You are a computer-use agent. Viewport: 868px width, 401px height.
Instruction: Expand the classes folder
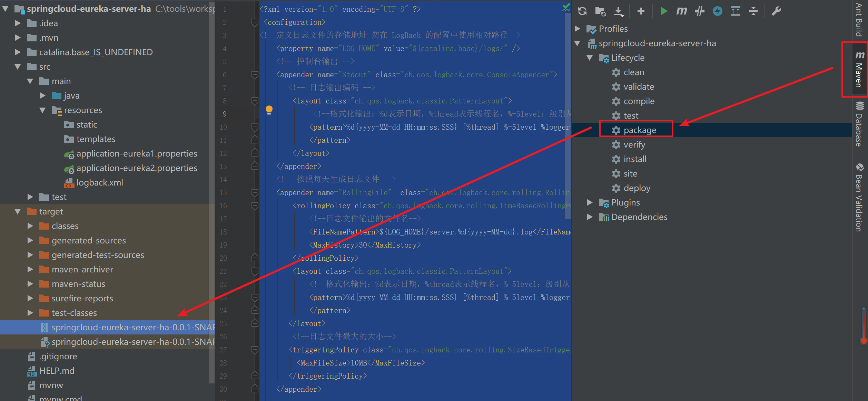30,226
